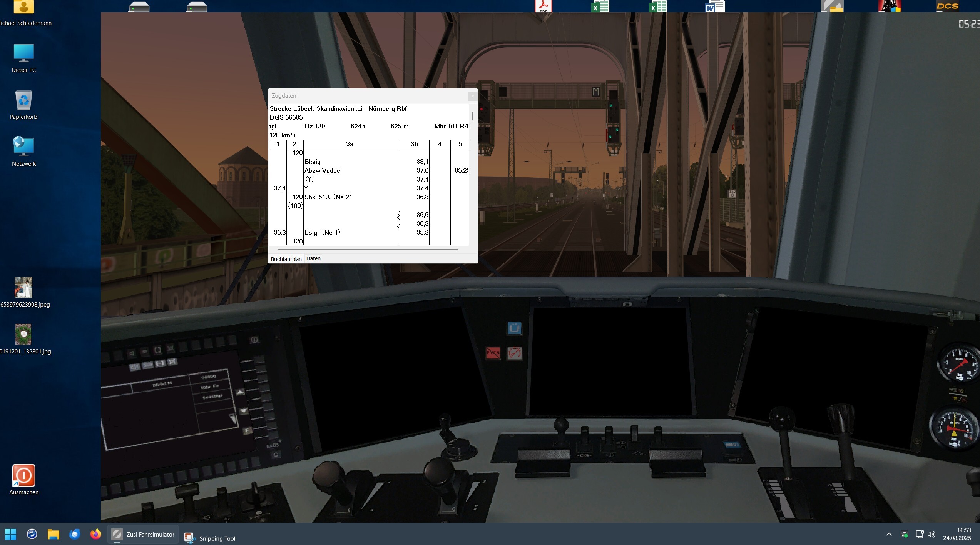
Task: Select 'Sonstige' entry on the EADS screen
Action: 213,396
